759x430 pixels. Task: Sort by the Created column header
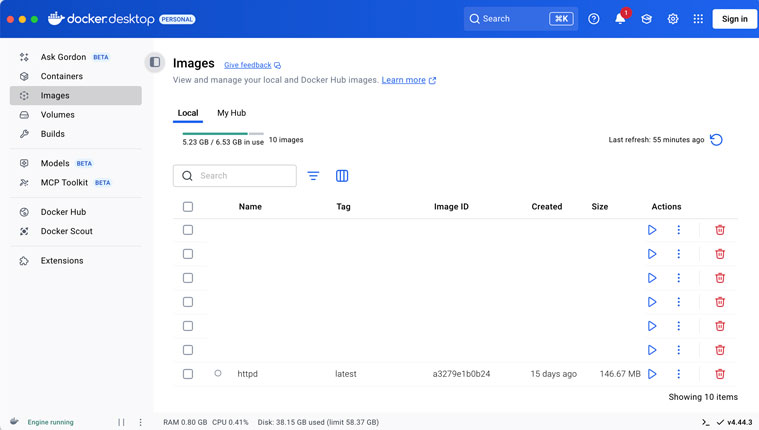pyautogui.click(x=546, y=207)
